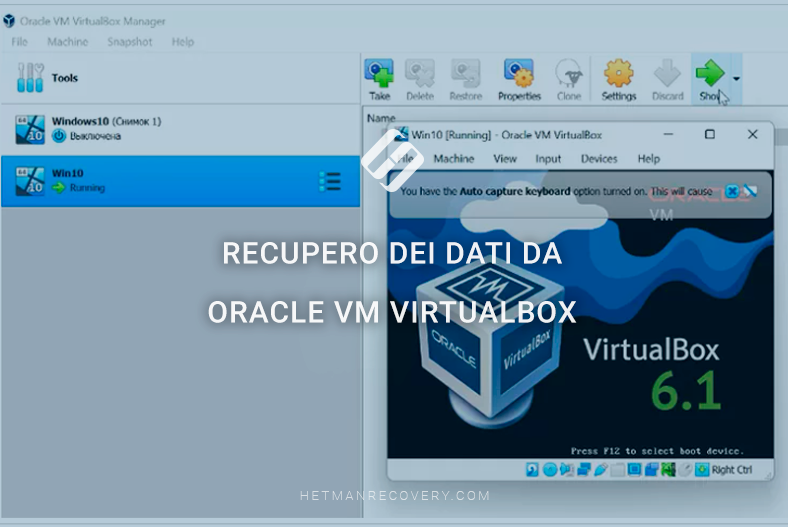Click the Win10 machine OS icon
This screenshot has height=527, width=788.
pos(30,181)
